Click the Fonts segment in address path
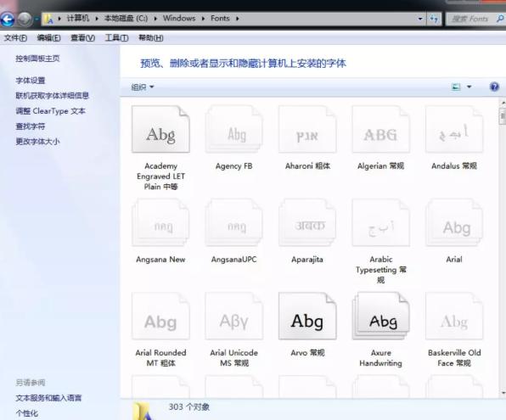The width and height of the screenshot is (506, 420). click(220, 19)
